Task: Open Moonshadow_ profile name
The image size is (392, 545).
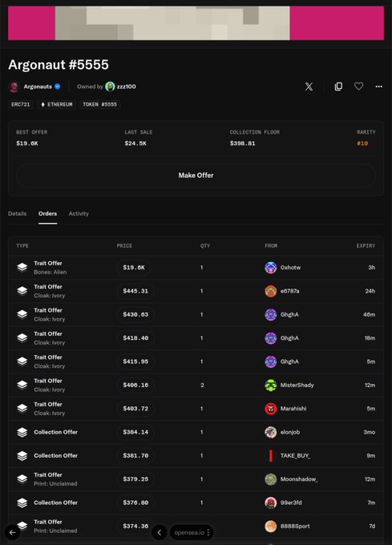Action: point(299,479)
